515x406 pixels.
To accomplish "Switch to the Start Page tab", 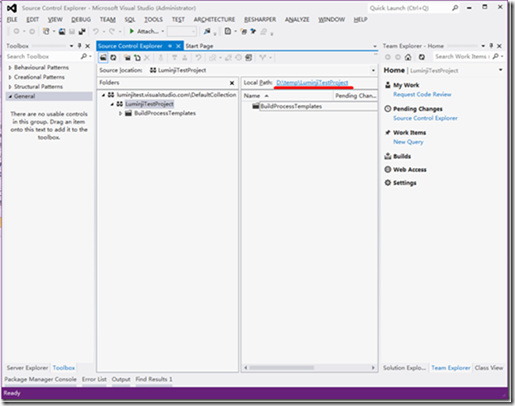I will coord(199,46).
